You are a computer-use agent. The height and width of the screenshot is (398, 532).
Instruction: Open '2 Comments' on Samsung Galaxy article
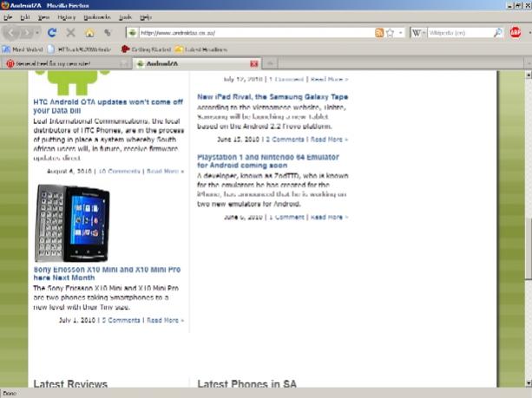pos(285,140)
